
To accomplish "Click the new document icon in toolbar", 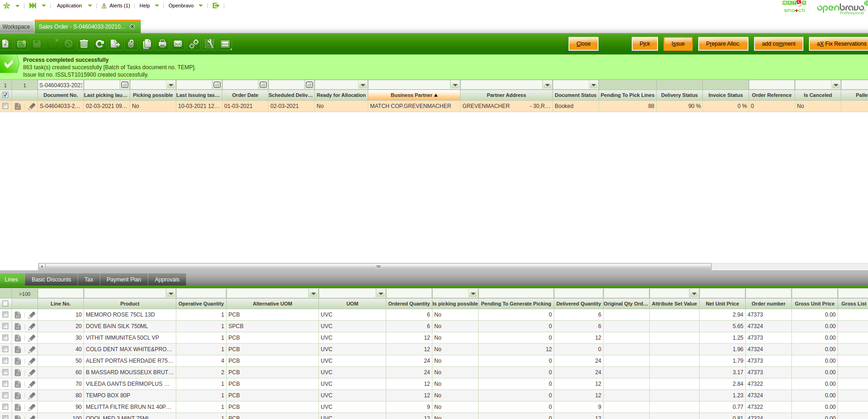I will pyautogui.click(x=6, y=44).
